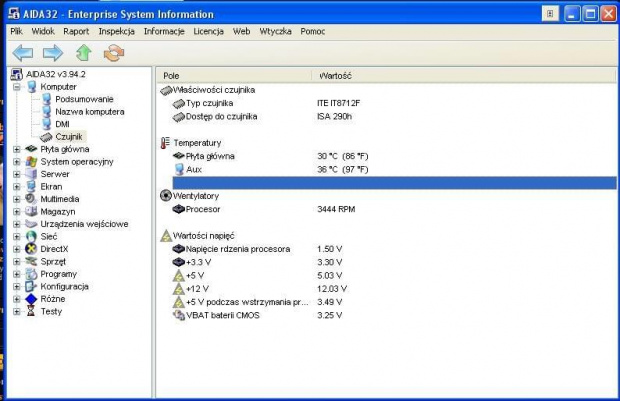The width and height of the screenshot is (620, 401).
Task: Click the Urządzenia wejściowe keyboard icon
Action: coord(31,224)
